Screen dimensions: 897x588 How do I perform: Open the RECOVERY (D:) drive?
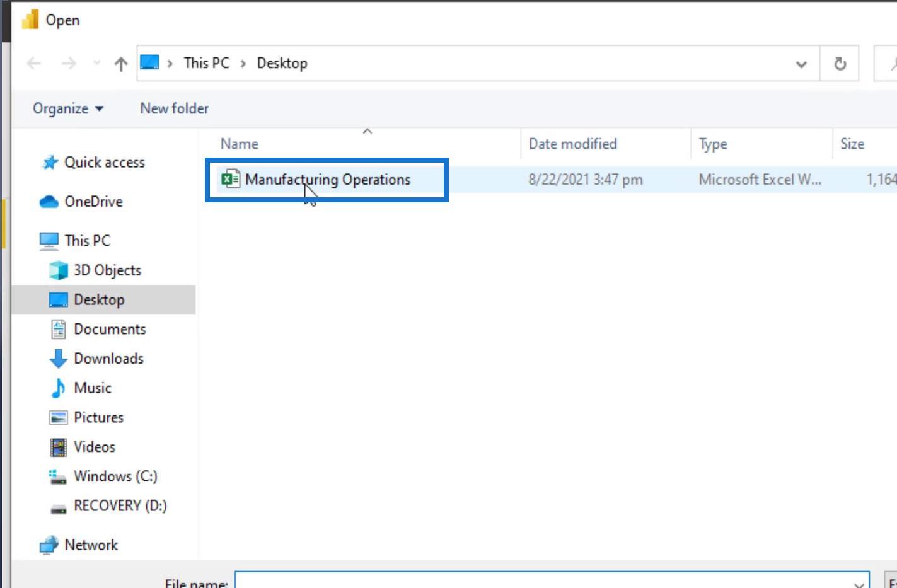pyautogui.click(x=120, y=506)
